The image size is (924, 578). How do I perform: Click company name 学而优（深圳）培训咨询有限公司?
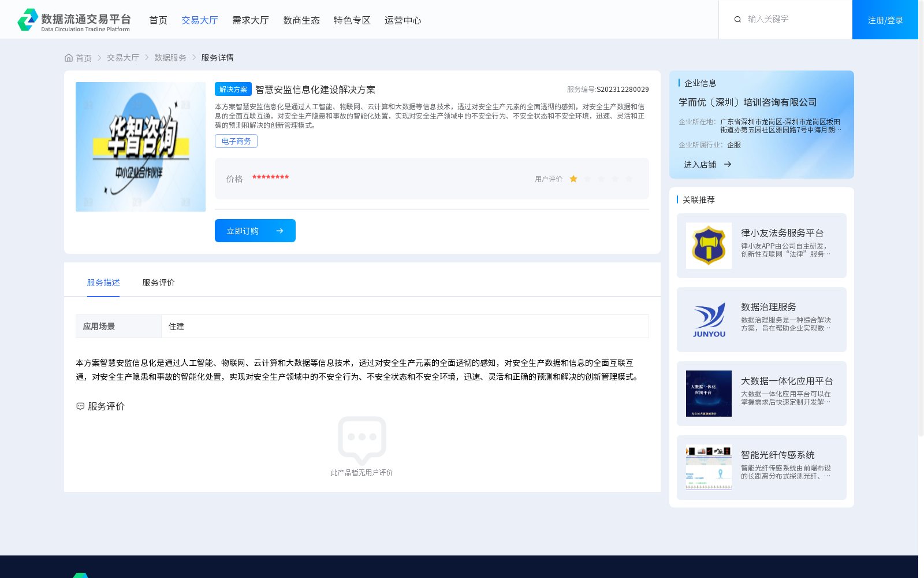click(748, 102)
